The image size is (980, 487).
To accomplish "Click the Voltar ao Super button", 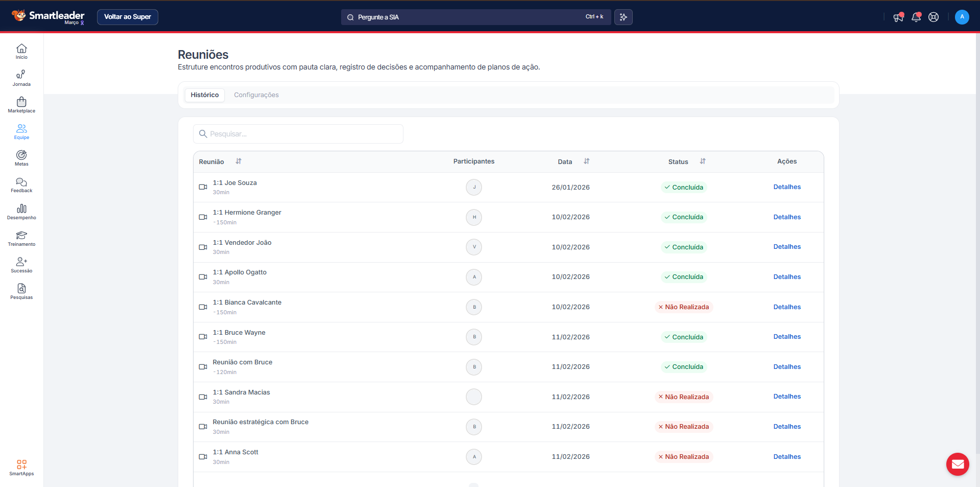I will coord(128,17).
